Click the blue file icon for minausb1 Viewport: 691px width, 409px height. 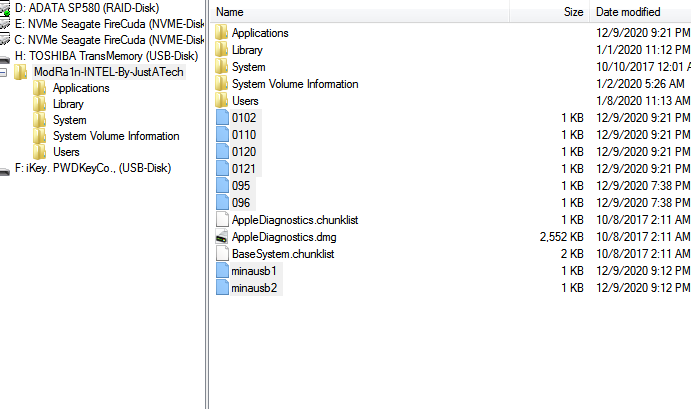[222, 271]
